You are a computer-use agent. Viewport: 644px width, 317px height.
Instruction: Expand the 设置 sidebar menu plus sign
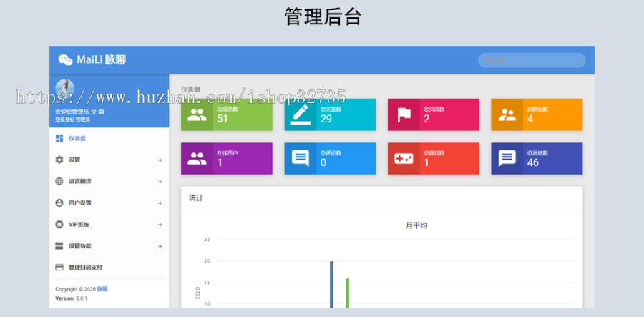click(x=160, y=160)
